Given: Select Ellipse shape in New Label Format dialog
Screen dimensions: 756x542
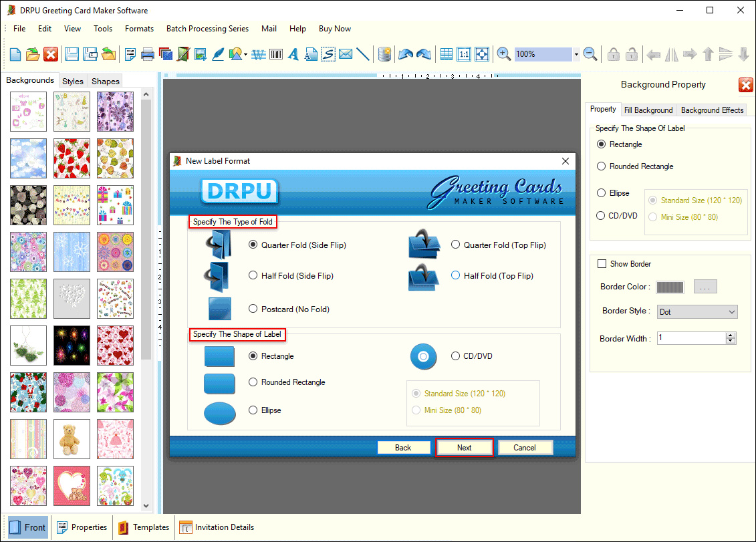Looking at the screenshot, I should coord(253,410).
